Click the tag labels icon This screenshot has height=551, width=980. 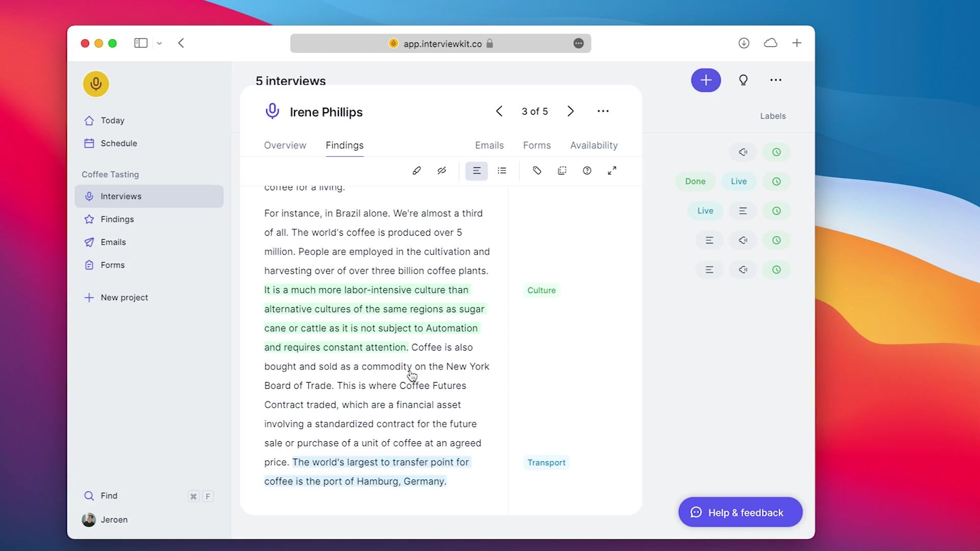pos(537,171)
